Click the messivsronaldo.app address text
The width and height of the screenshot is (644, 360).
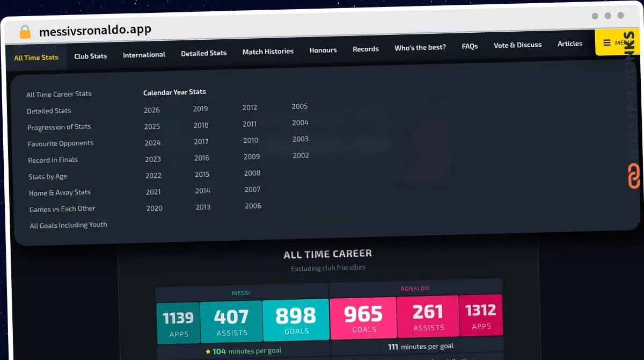[95, 31]
